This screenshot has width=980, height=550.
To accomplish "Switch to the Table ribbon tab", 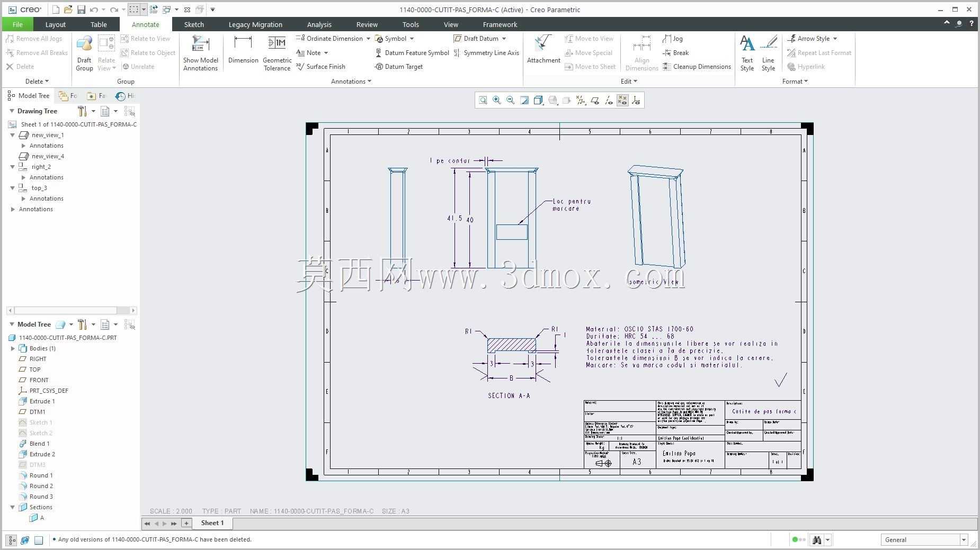I will tap(99, 24).
